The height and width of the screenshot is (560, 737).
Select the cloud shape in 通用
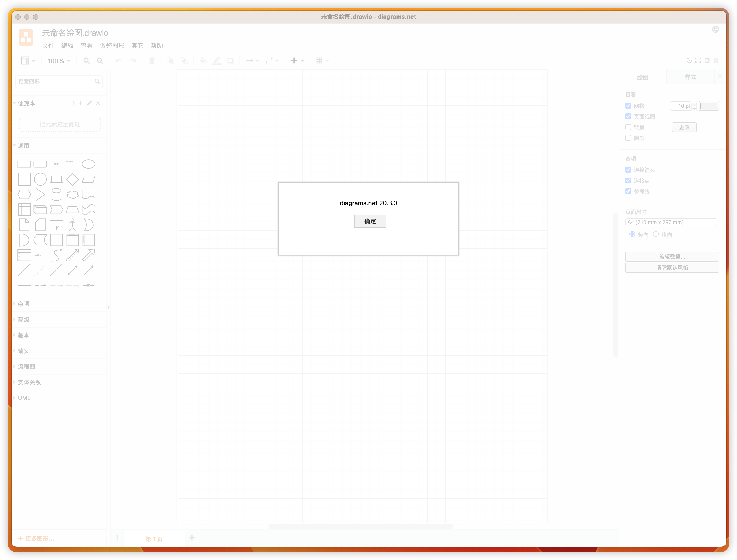click(72, 195)
